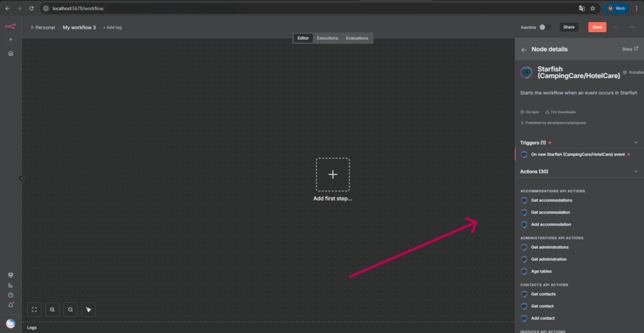
Task: Select the Get accommodations action
Action: [551, 200]
